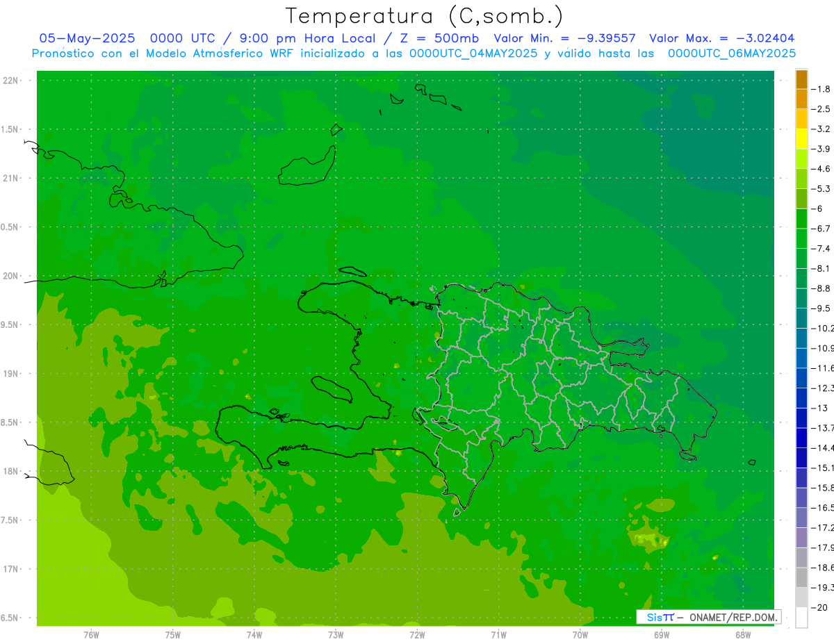
Task: Click the '-8.1' colorbar value
Action: (x=822, y=268)
